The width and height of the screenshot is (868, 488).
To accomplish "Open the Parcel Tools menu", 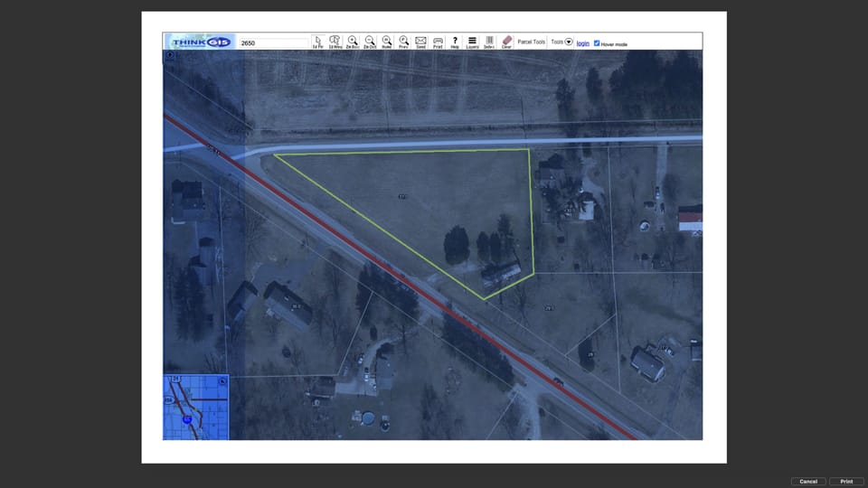I will click(x=531, y=42).
